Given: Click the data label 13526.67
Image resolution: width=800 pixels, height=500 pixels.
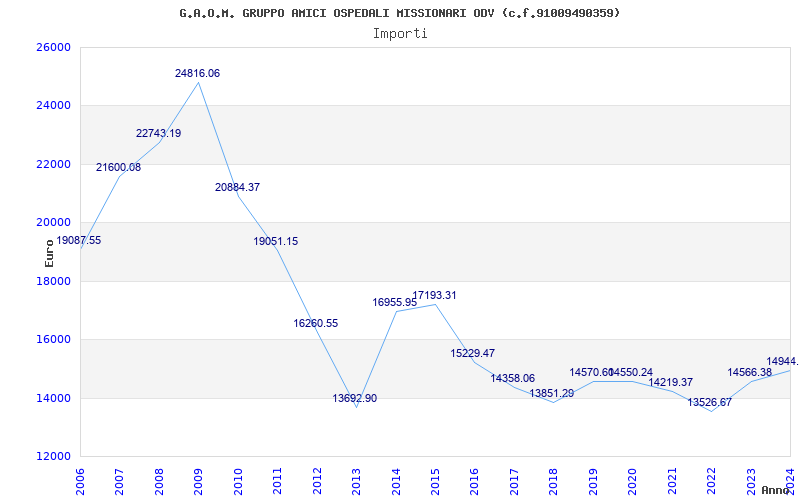Looking at the screenshot, I should pos(710,403).
